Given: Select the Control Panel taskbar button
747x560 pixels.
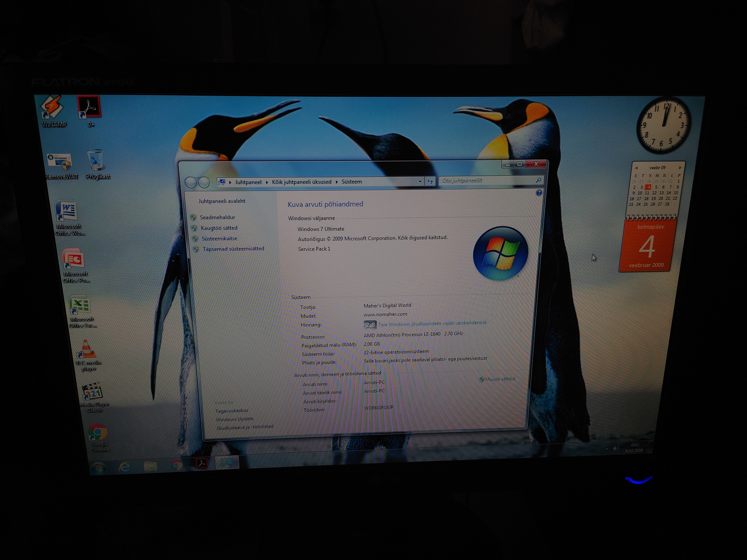Looking at the screenshot, I should coord(227,462).
